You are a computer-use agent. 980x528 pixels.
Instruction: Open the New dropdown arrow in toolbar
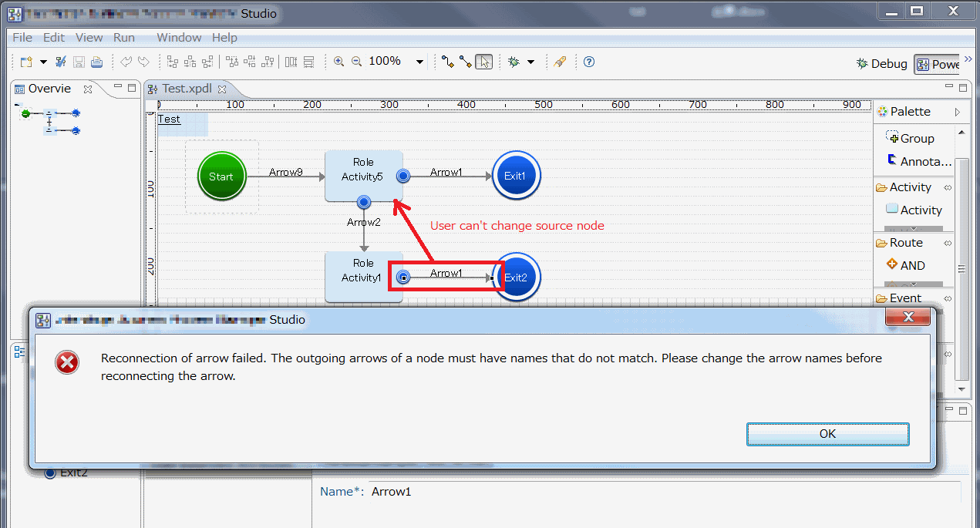click(x=43, y=62)
